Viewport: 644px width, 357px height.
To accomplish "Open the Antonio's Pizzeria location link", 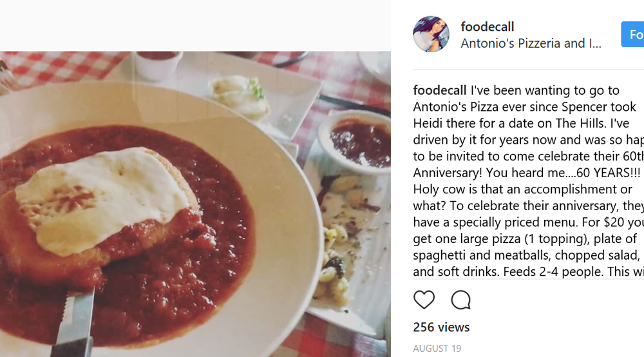I will point(531,44).
